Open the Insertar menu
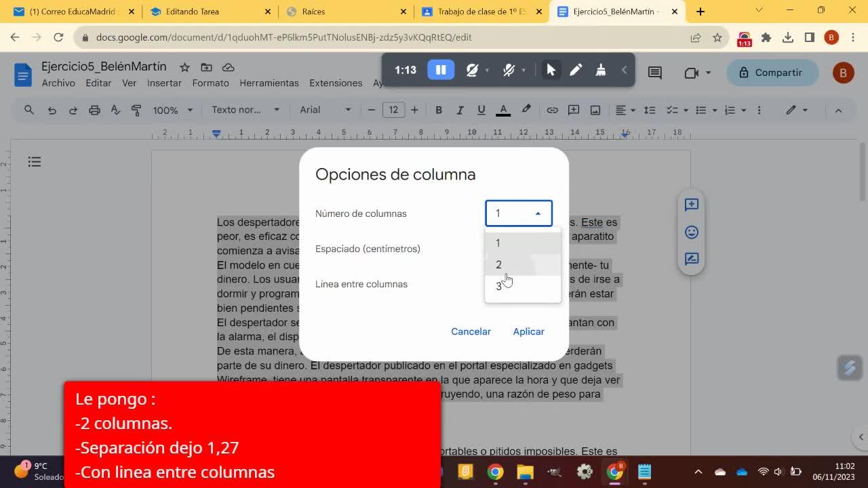868x488 pixels. click(164, 83)
